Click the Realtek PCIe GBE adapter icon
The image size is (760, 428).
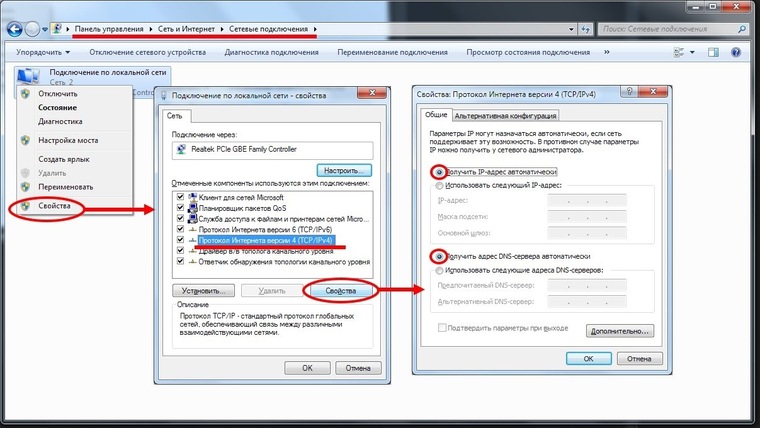point(180,149)
